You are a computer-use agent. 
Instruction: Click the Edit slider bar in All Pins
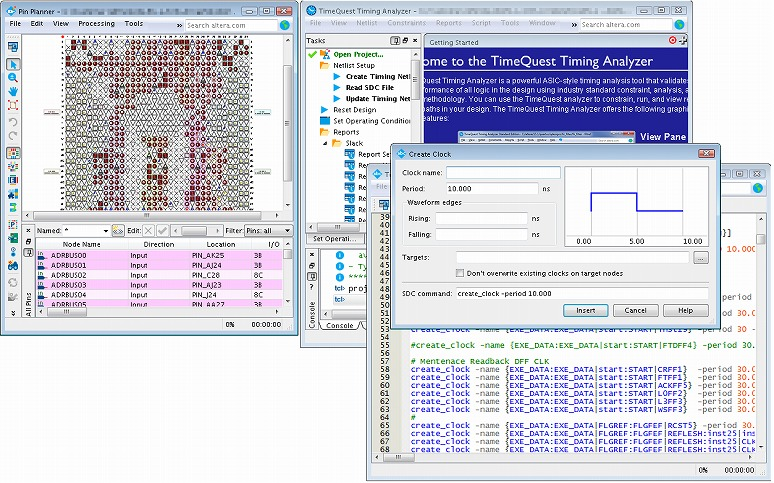click(x=195, y=231)
